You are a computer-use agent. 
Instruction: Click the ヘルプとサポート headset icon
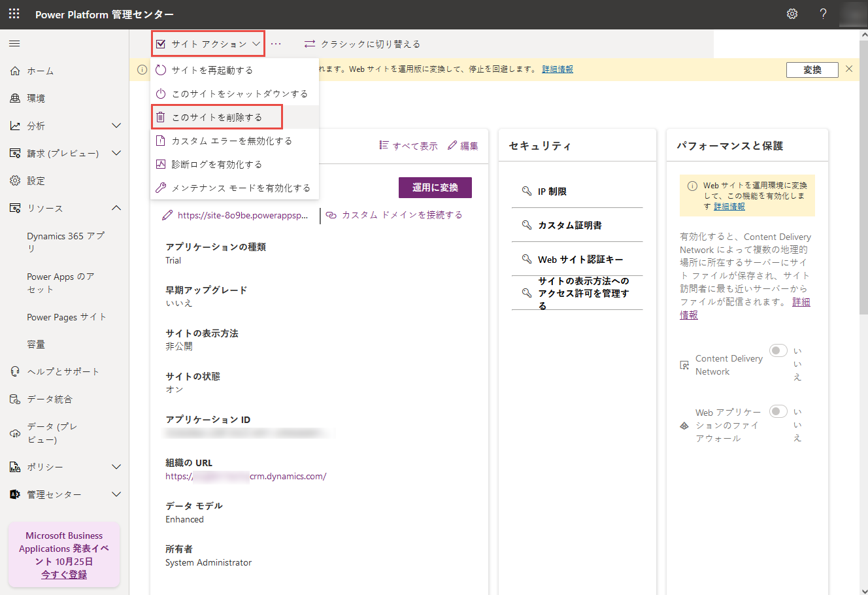click(x=15, y=371)
